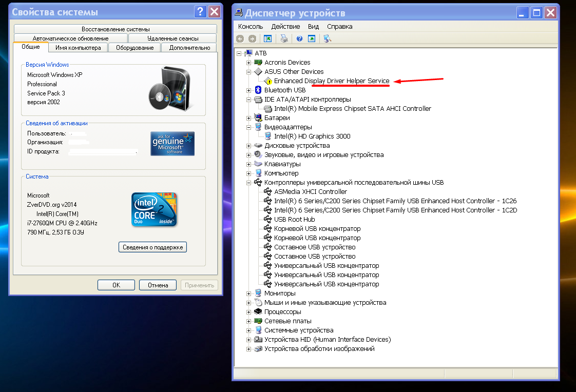Expand the Батареи node
Image resolution: width=576 pixels, height=392 pixels.
coord(248,118)
